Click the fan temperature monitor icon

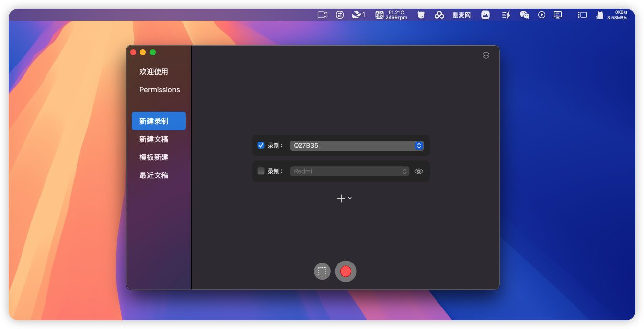[379, 15]
